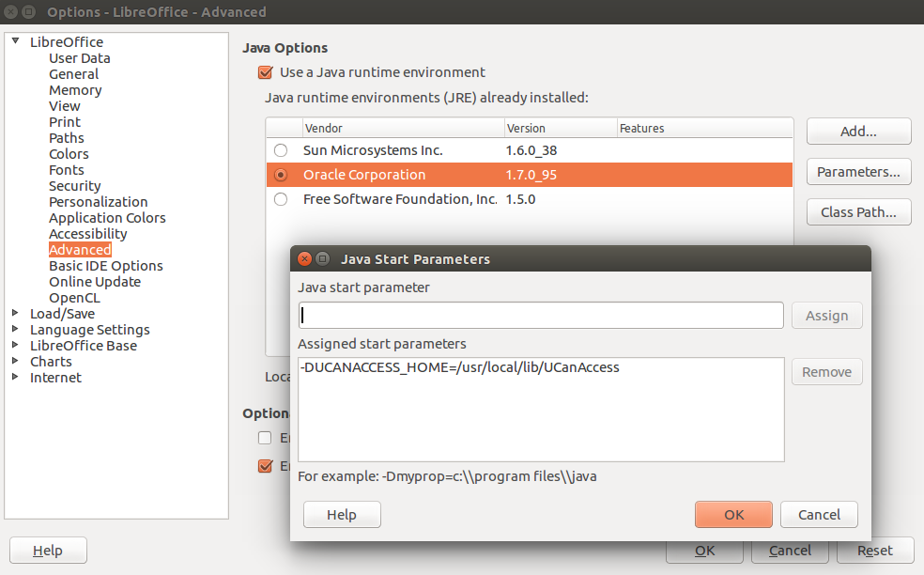Open the User Data options page
The height and width of the screenshot is (575, 924).
79,58
